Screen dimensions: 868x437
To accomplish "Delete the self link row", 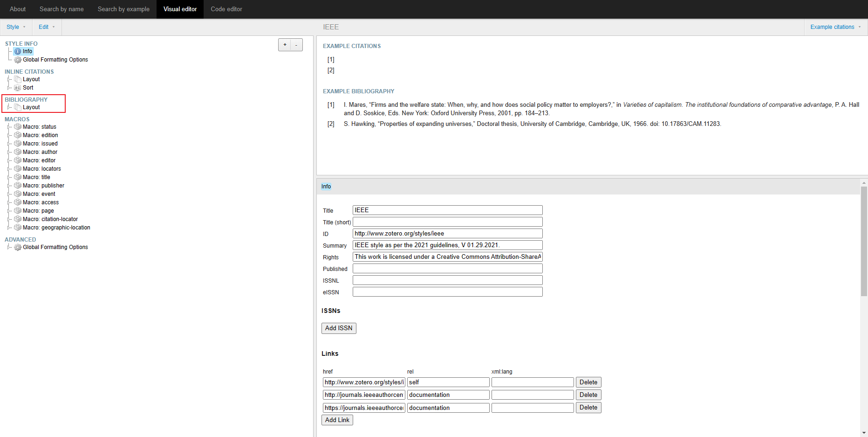I will coord(588,382).
